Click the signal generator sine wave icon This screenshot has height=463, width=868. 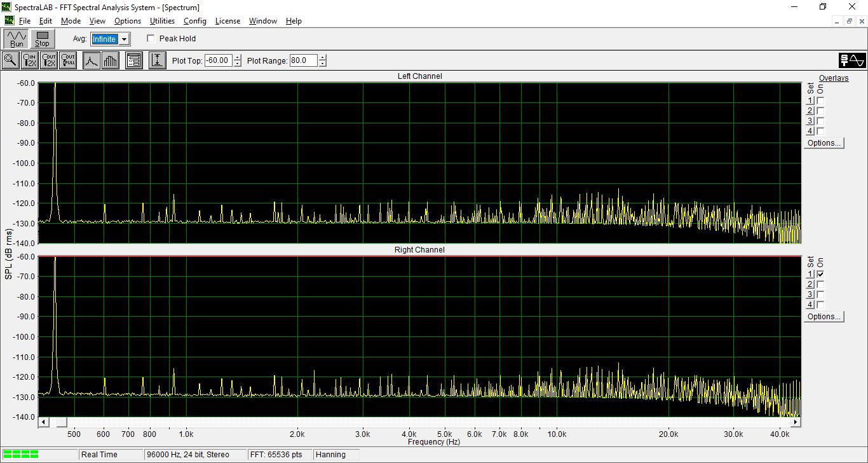852,60
